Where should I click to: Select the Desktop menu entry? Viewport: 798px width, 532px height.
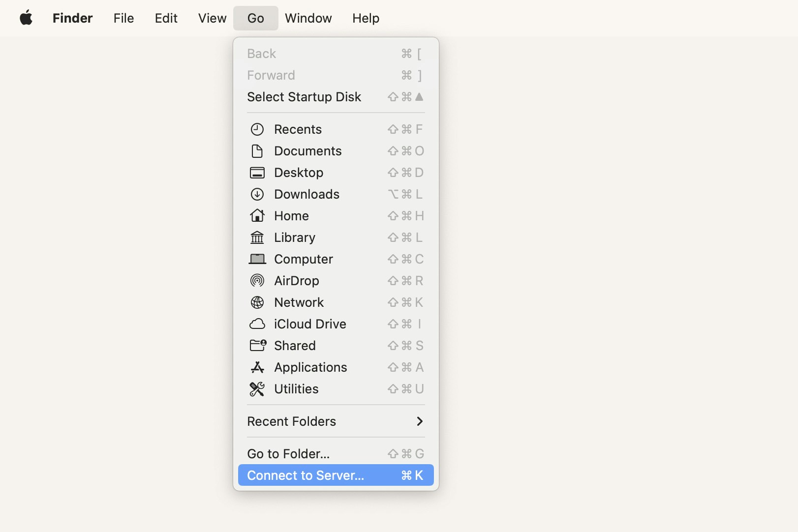click(336, 173)
